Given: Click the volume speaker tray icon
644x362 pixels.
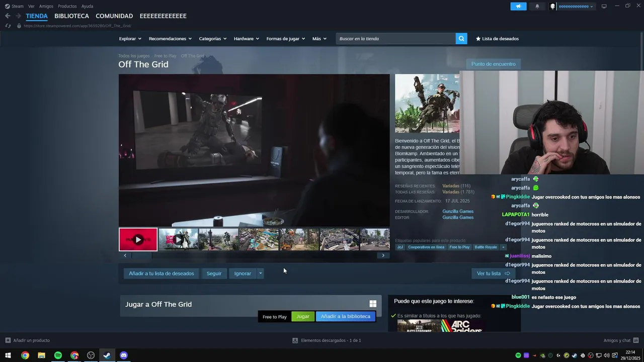Looking at the screenshot, I should coord(606,355).
